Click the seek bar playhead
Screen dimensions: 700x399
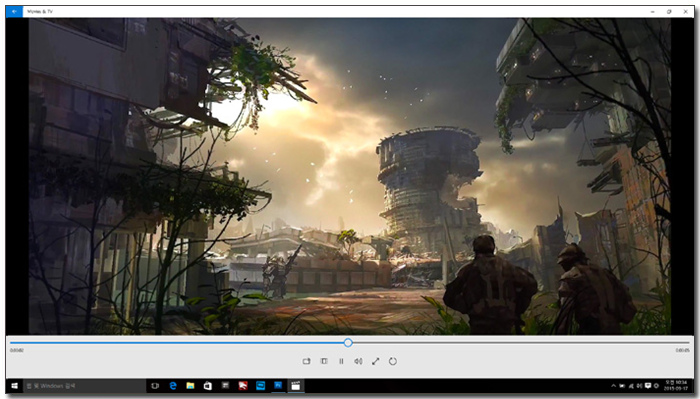348,343
